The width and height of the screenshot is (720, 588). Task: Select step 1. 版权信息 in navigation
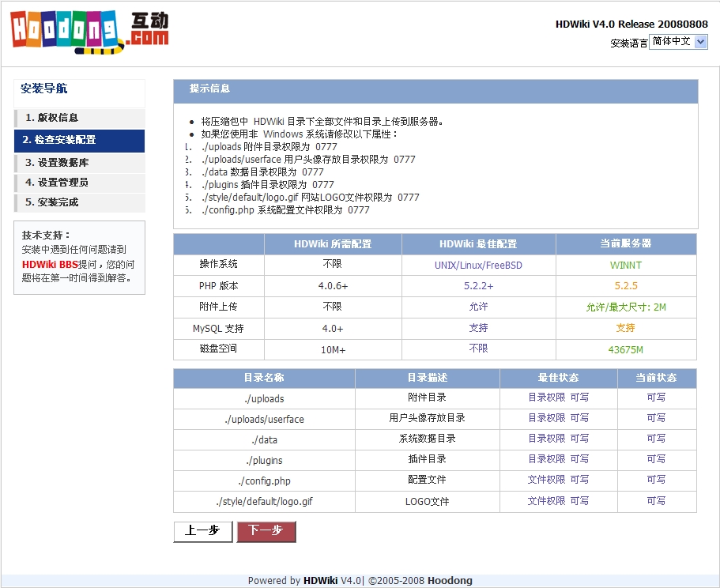[x=80, y=118]
